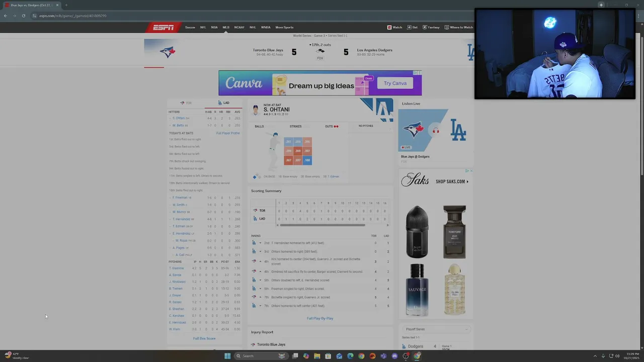Open pitcher R. Sasaki's profile
644x362 pixels.
coord(175,302)
